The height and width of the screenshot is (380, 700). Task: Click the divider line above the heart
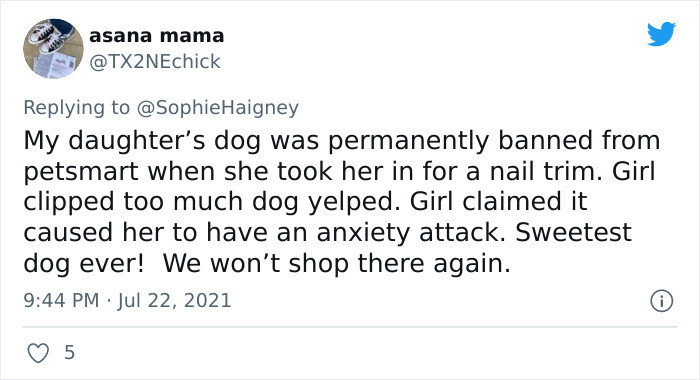[x=350, y=327]
